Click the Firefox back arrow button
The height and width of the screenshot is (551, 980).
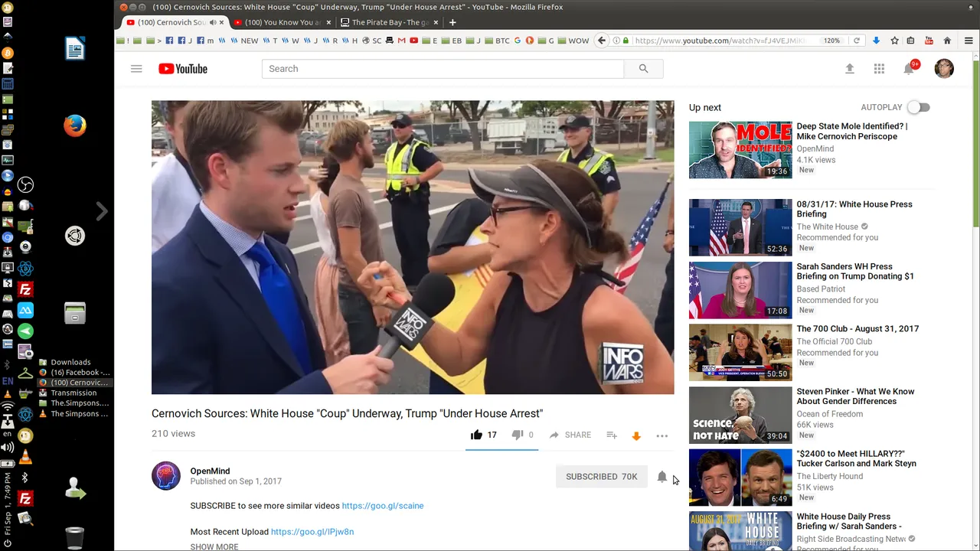click(x=602, y=41)
